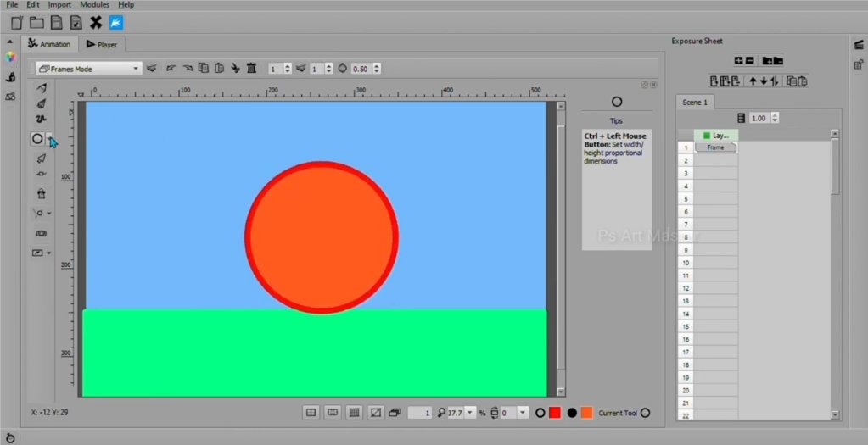Select the Scene 1 tab
Image resolution: width=868 pixels, height=445 pixels.
pyautogui.click(x=695, y=102)
